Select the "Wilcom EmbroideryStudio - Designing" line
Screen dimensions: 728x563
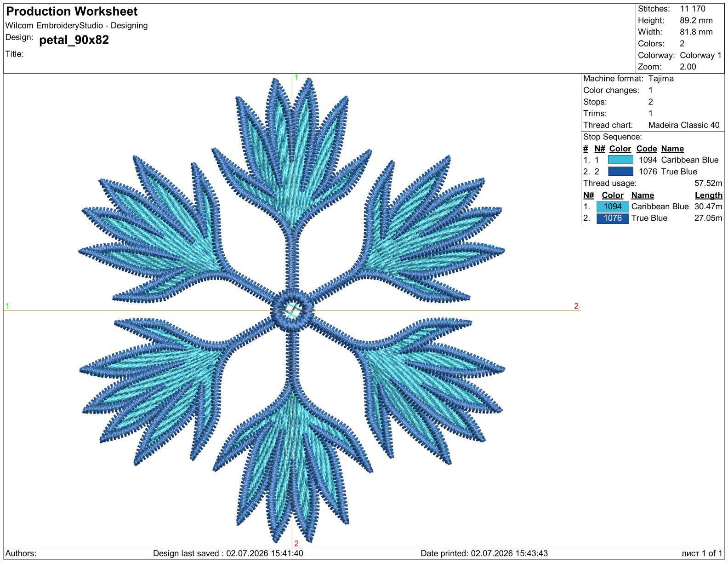[x=77, y=26]
